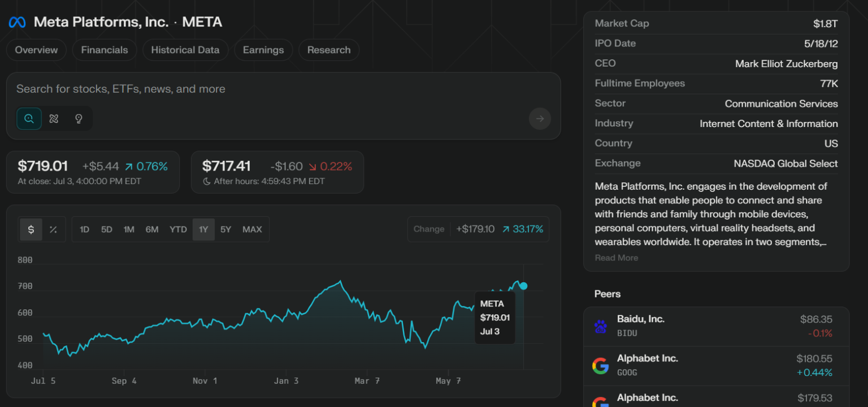Expand company description with Read More

click(x=616, y=258)
